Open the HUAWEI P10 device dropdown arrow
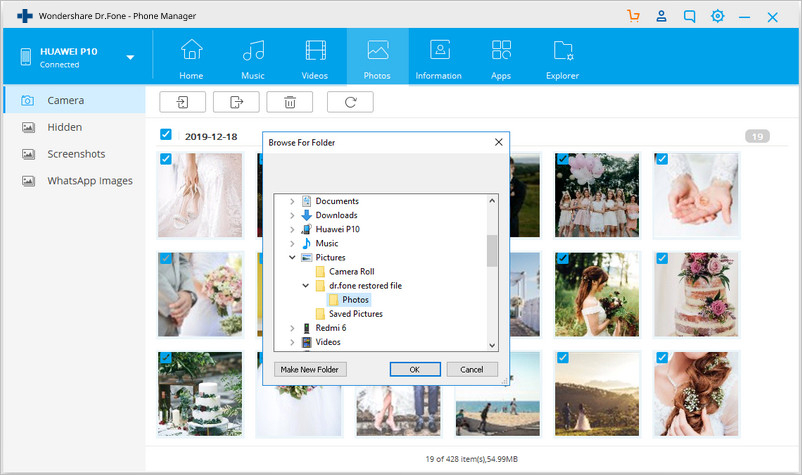The height and width of the screenshot is (475, 802). coord(130,57)
